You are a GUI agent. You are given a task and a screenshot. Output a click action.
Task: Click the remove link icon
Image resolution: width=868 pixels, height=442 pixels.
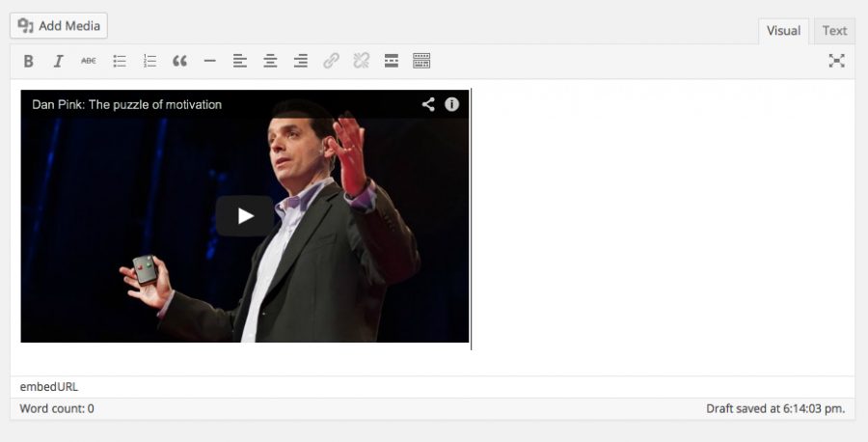[x=361, y=61]
